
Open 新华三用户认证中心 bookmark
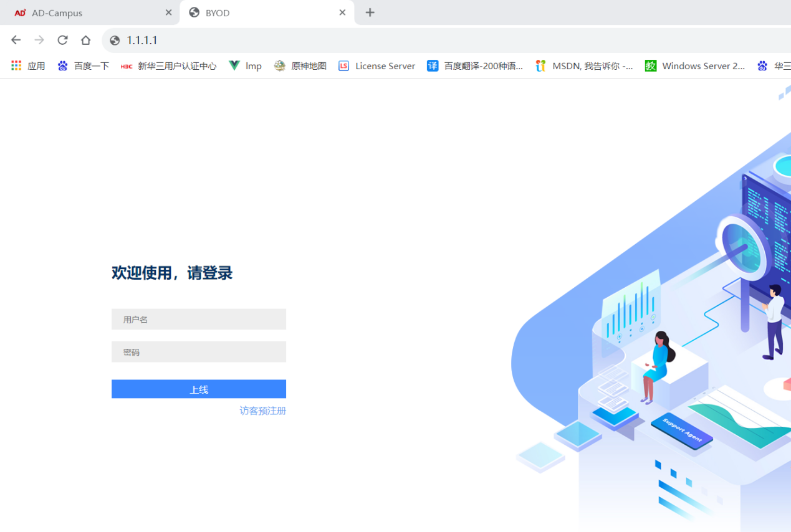click(x=168, y=66)
